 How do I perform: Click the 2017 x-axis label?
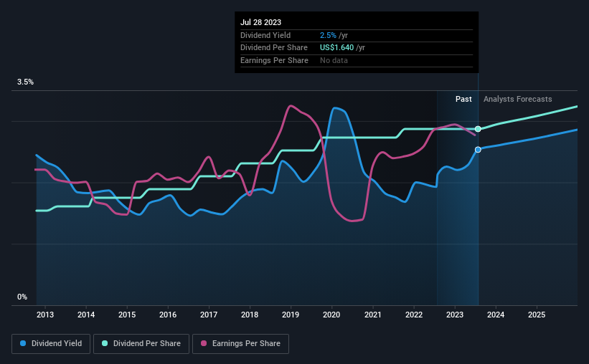pos(209,315)
